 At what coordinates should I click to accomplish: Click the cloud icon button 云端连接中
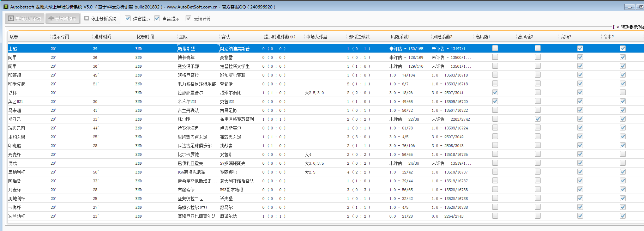point(62,19)
